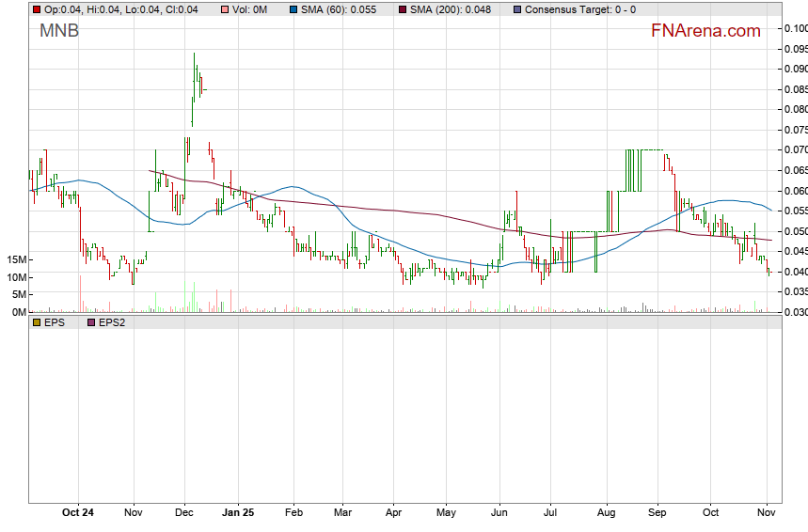808x532 pixels.
Task: Select the Jan 25 date axis label
Action: [238, 513]
